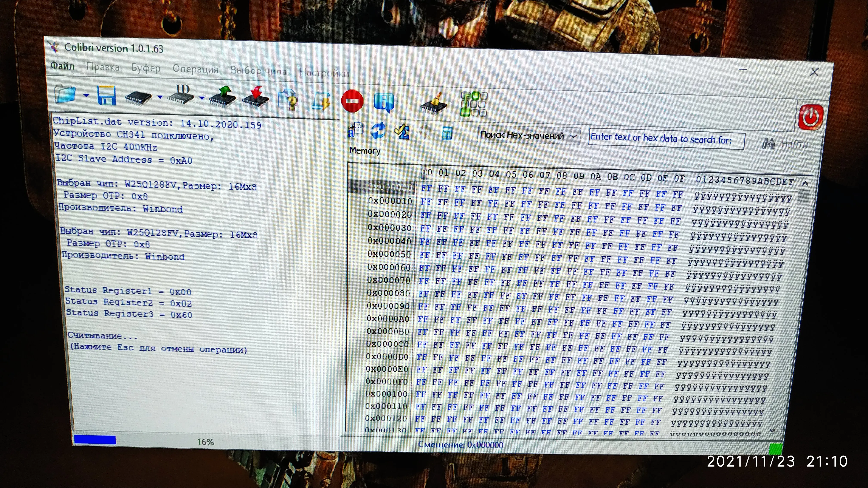Image resolution: width=868 pixels, height=488 pixels.
Task: Select the Memory tab
Action: click(365, 151)
